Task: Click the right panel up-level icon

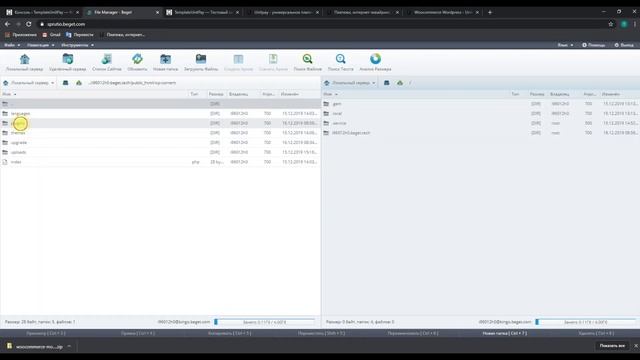Action: (400, 83)
